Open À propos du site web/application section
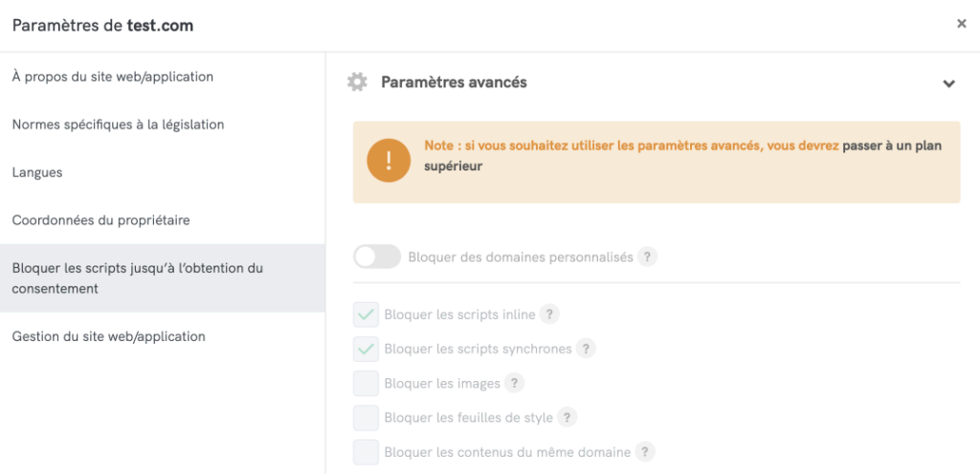 pyautogui.click(x=113, y=77)
